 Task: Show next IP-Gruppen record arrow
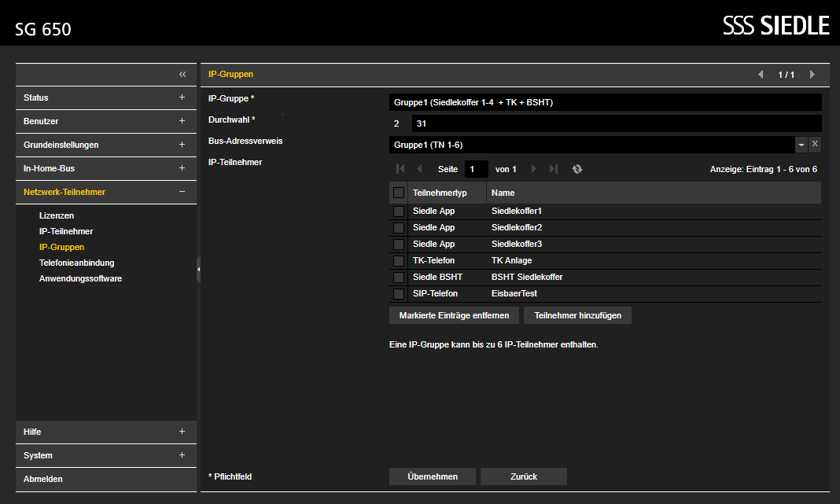(x=812, y=75)
